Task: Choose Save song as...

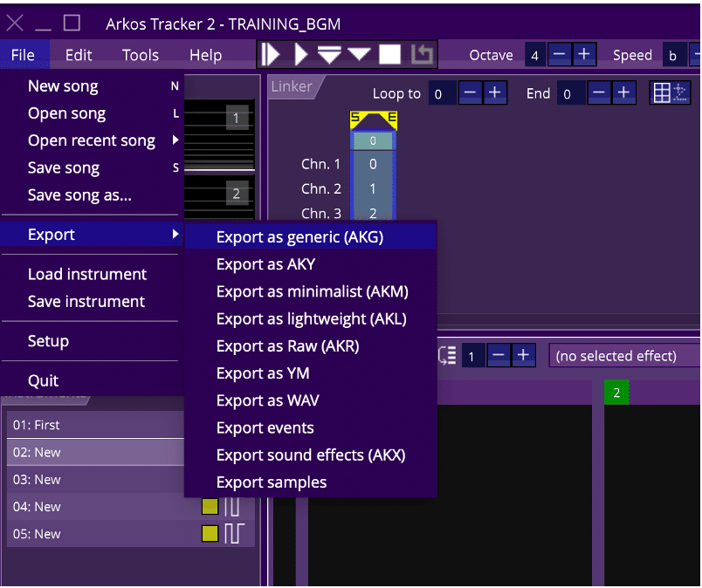Action: coord(92,195)
